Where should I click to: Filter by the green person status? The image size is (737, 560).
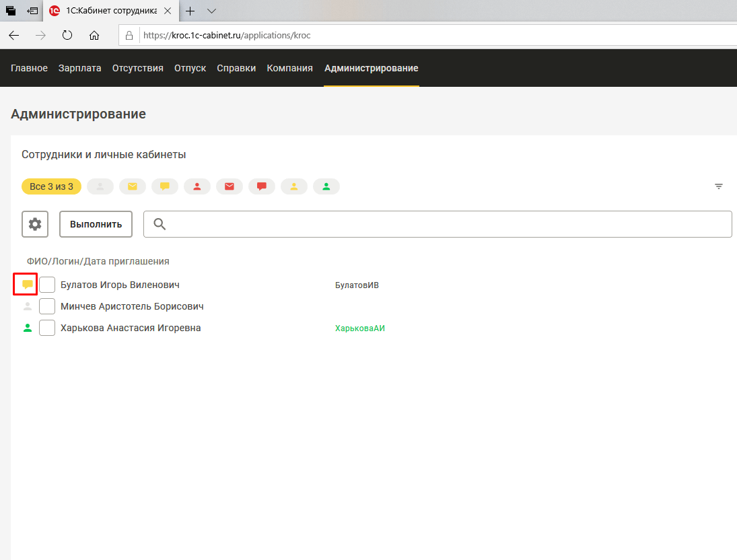pyautogui.click(x=326, y=186)
